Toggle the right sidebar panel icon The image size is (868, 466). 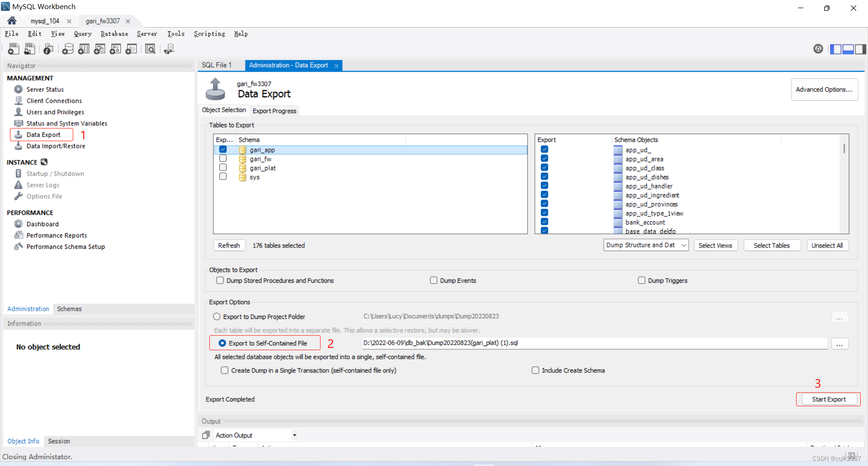(x=860, y=49)
